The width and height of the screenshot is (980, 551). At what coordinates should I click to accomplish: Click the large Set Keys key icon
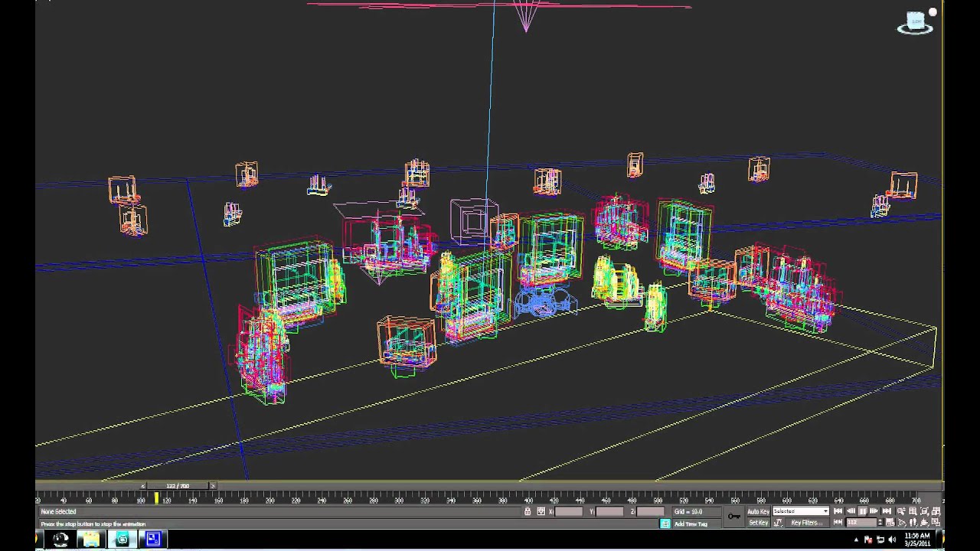(x=734, y=517)
